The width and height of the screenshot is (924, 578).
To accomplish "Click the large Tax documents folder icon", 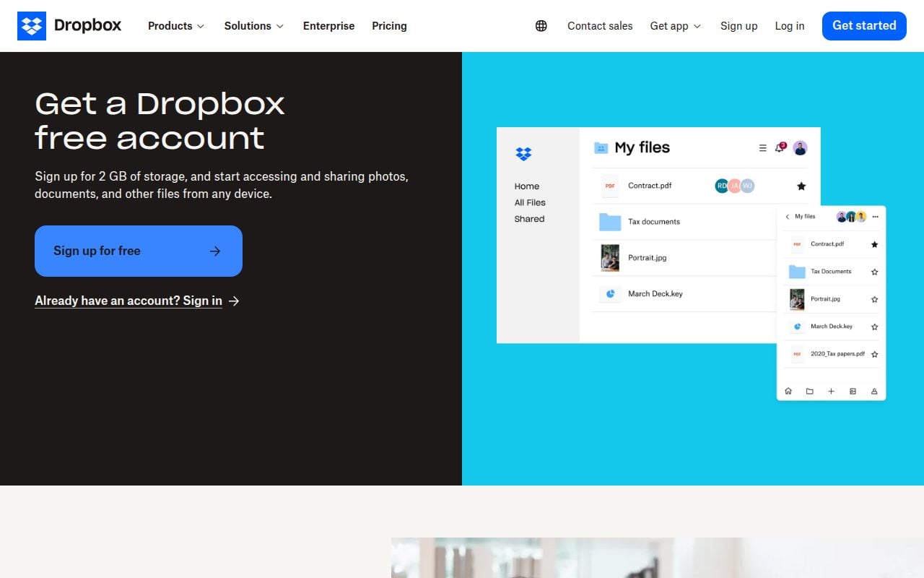I will (610, 222).
